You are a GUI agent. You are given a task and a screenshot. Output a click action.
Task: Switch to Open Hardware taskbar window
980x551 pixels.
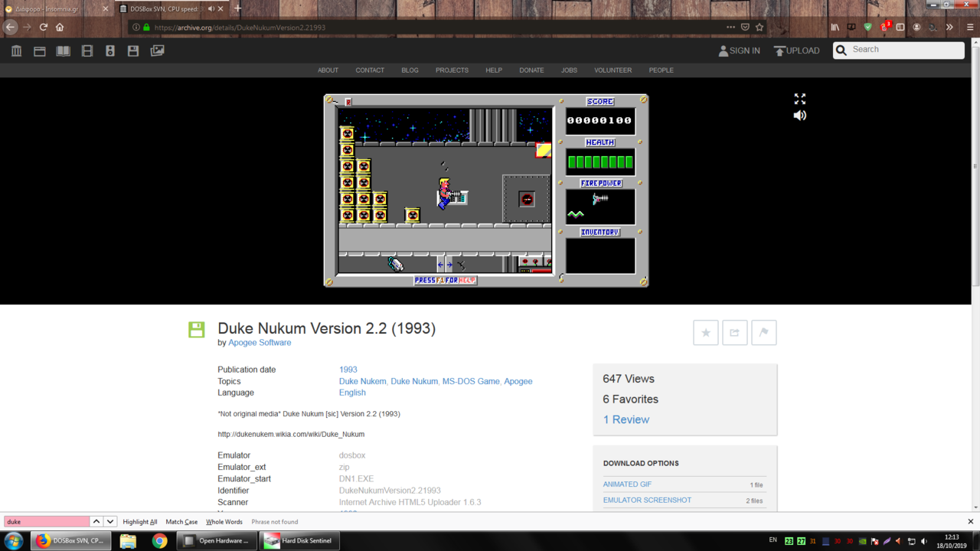coord(217,541)
